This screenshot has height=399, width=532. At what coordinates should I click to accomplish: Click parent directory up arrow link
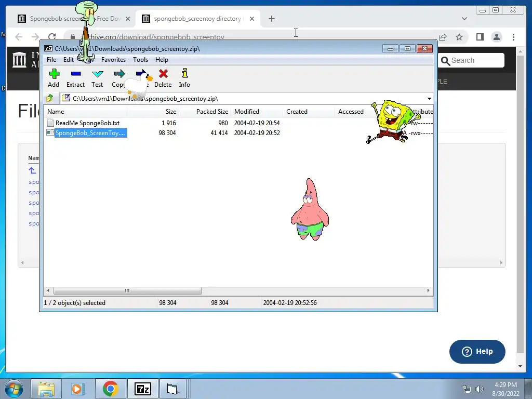pos(32,170)
